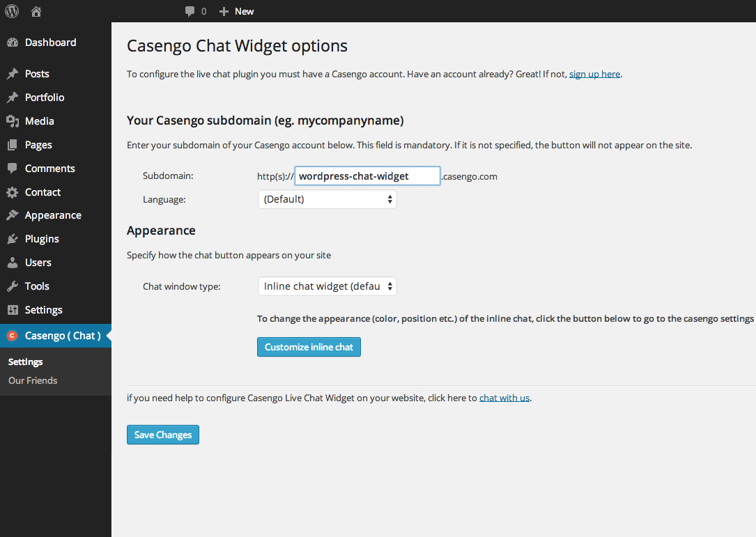Select the Casengo ( Chat ) menu

[x=56, y=336]
